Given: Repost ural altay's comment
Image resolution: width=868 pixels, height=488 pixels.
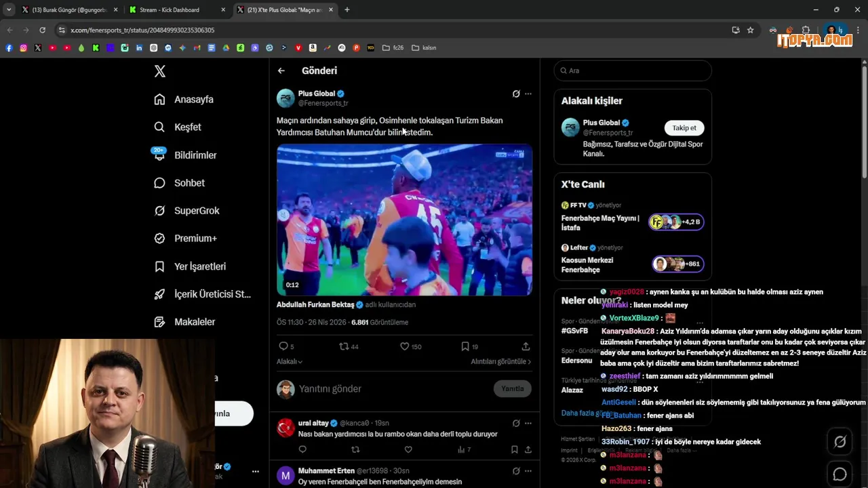Looking at the screenshot, I should click(355, 449).
